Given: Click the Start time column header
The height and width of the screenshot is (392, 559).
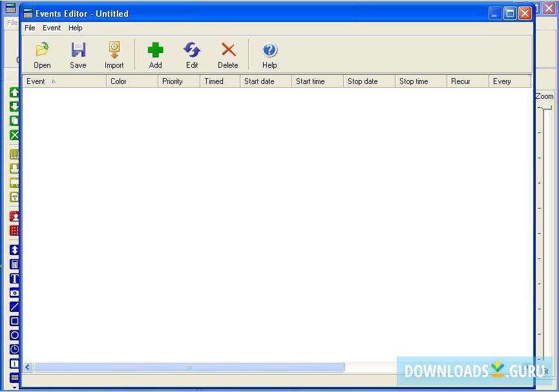Looking at the screenshot, I should (x=318, y=81).
